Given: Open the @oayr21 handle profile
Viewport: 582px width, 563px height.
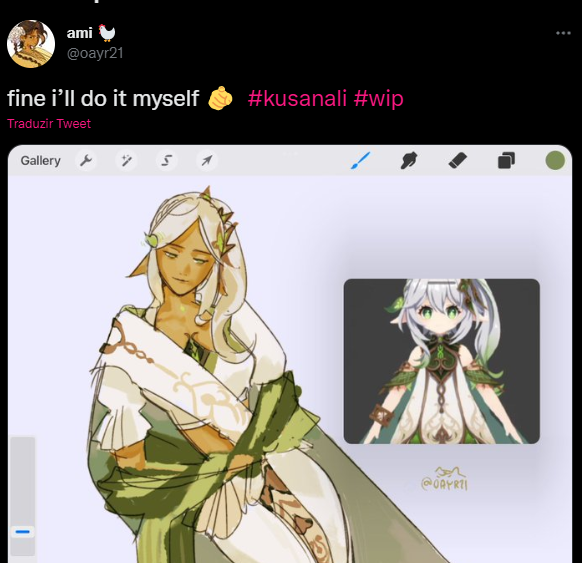Looking at the screenshot, I should 95,53.
